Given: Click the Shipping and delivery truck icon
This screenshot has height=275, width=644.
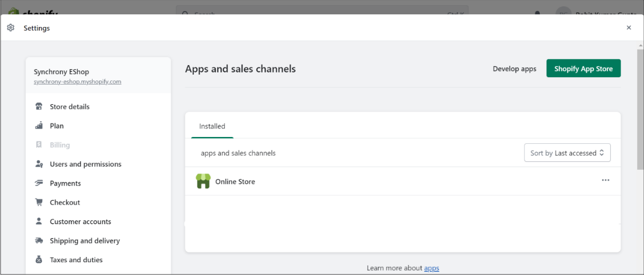Looking at the screenshot, I should coord(39,241).
